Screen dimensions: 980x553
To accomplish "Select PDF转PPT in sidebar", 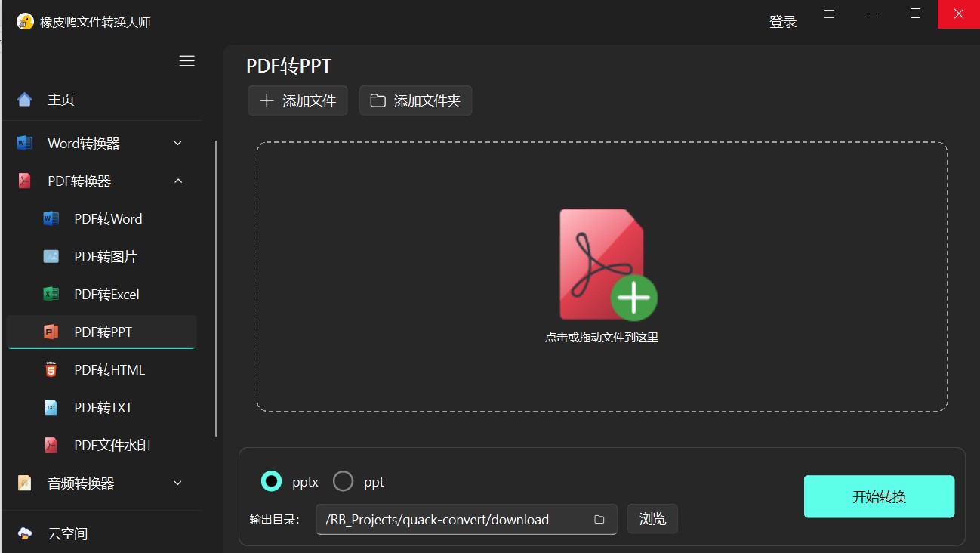I will pos(102,332).
